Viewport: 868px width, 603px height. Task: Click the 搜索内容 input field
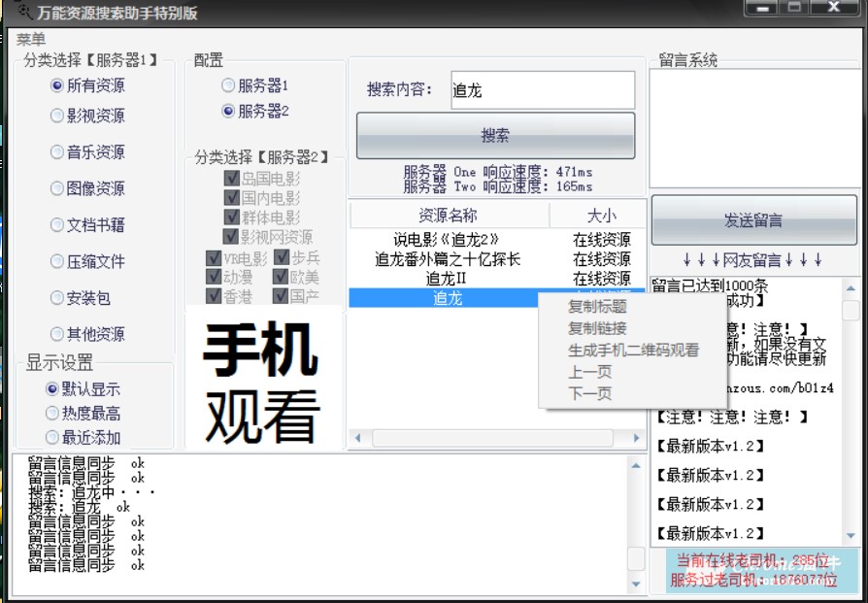click(x=543, y=89)
